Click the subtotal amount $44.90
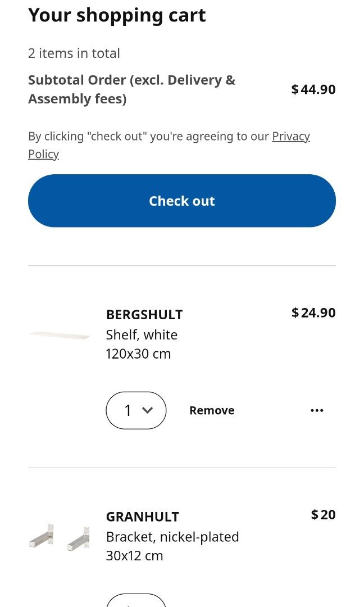The height and width of the screenshot is (607, 364). 313,89
